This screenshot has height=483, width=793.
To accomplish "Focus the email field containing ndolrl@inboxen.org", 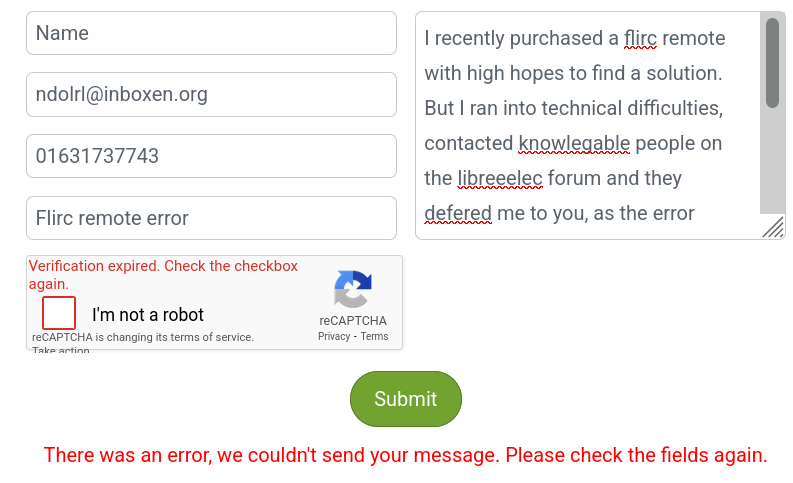I will point(211,95).
